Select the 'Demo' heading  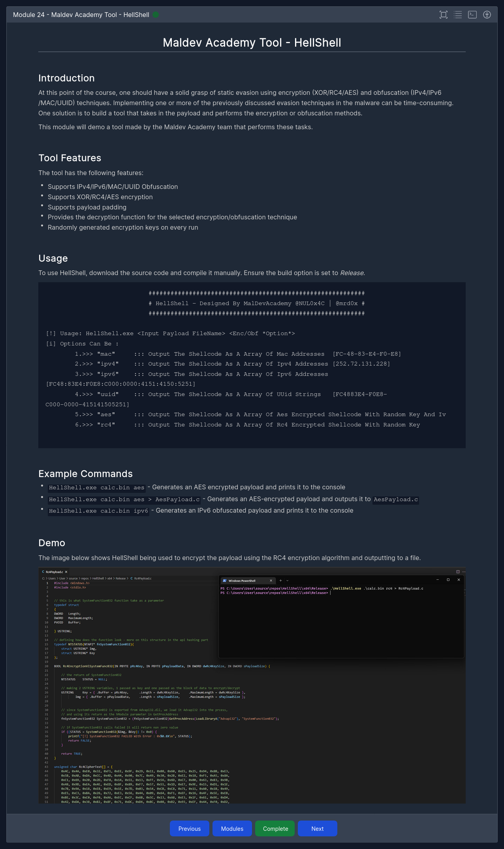click(52, 543)
